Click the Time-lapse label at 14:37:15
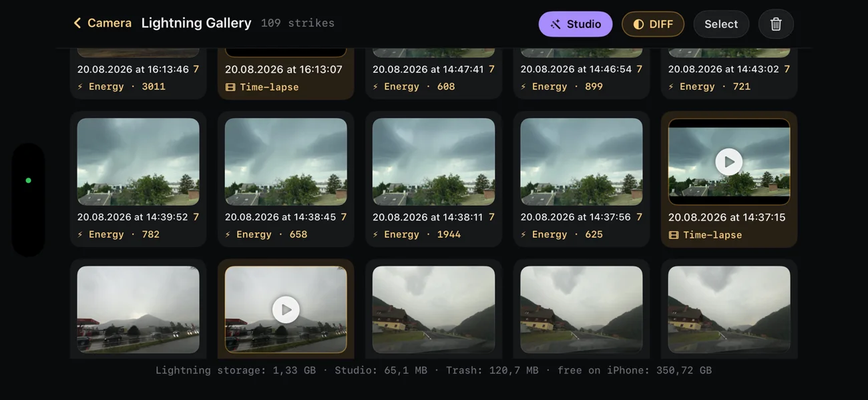 point(712,235)
